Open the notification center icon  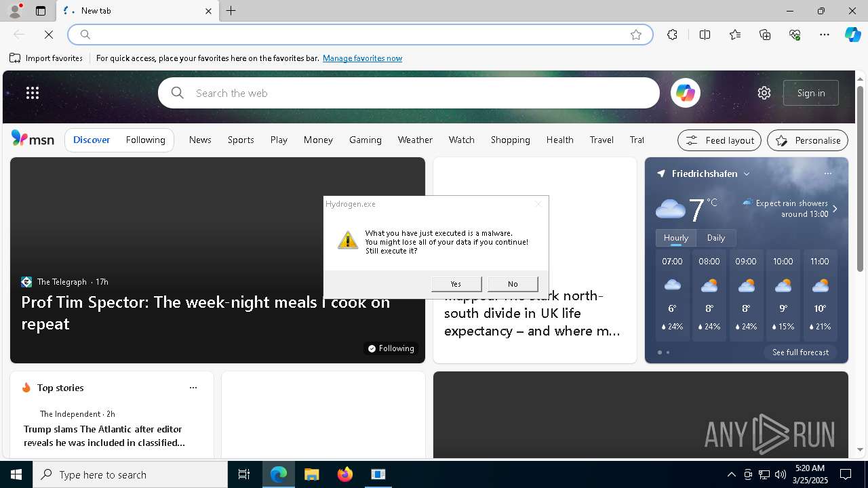coord(846,474)
